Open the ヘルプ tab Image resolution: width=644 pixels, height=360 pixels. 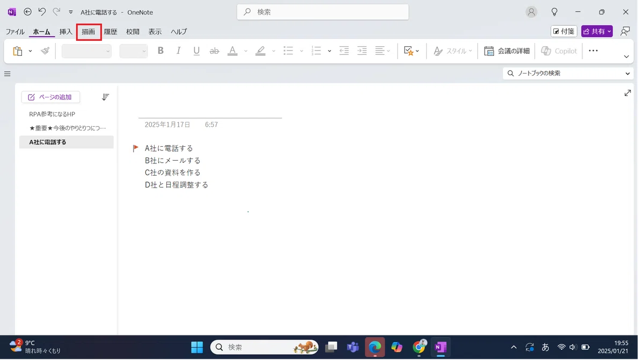(179, 32)
